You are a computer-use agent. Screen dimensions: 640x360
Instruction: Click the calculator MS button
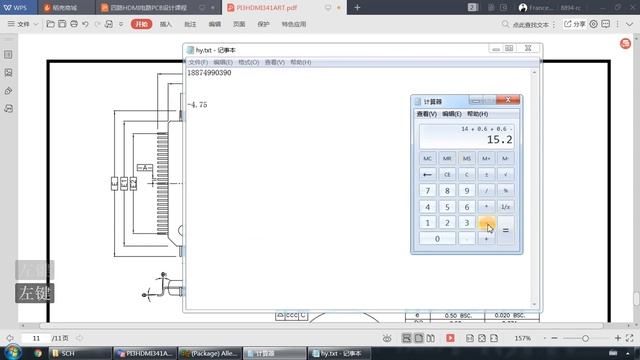tap(467, 158)
